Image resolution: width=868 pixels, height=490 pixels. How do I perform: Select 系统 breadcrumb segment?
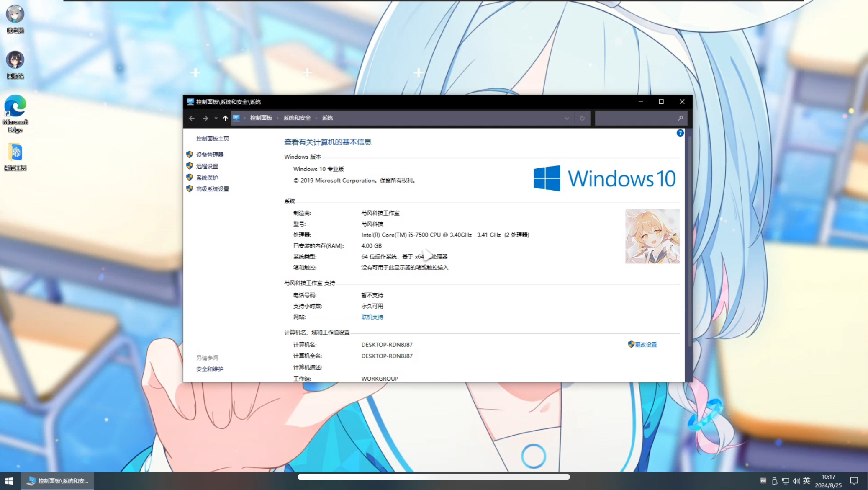click(327, 118)
